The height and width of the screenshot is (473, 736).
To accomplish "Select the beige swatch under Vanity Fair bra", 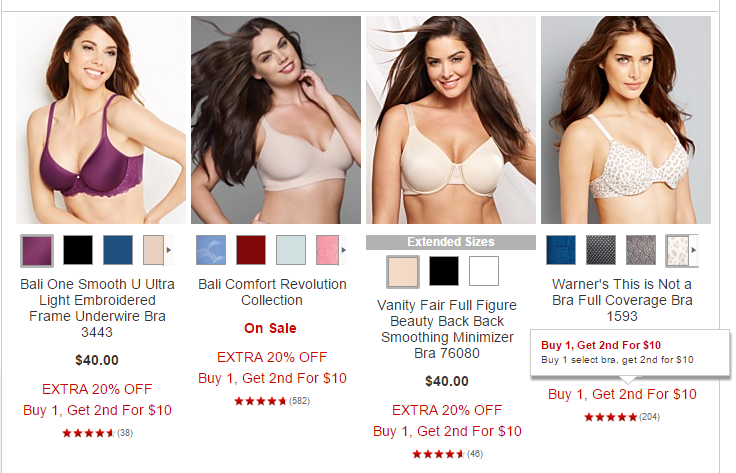I will [x=403, y=271].
